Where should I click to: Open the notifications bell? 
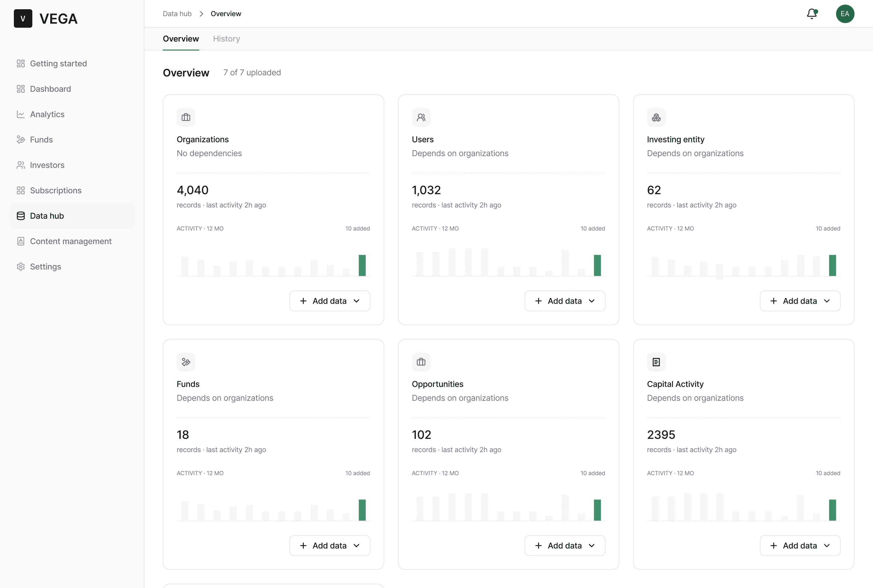pyautogui.click(x=812, y=14)
